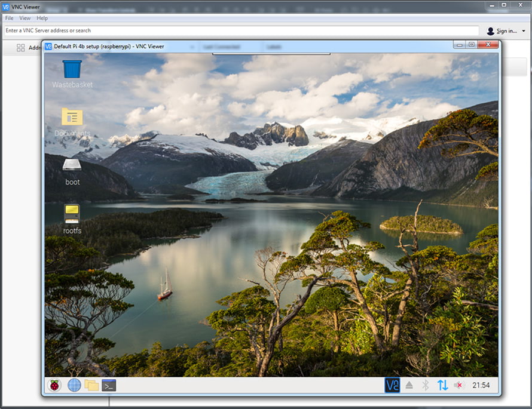Viewport: 532px width, 409px height.
Task: Click the Address book grid icon
Action: coord(21,48)
